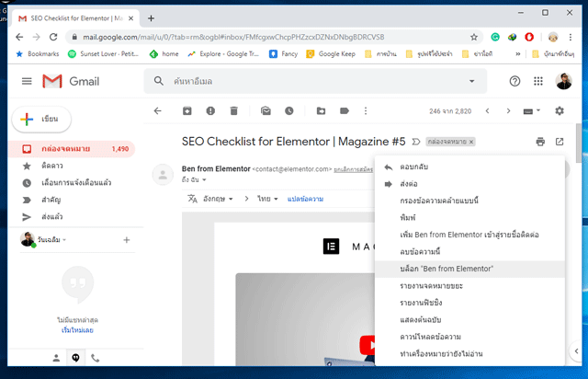This screenshot has height=379, width=588.
Task: Print all using the printer icon
Action: tap(540, 142)
